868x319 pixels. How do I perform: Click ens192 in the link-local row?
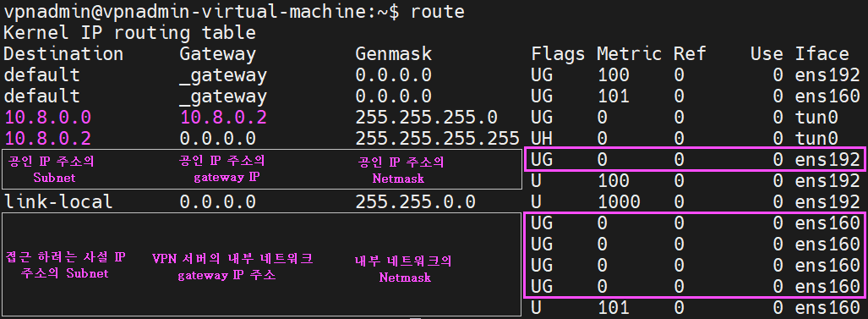(827, 201)
